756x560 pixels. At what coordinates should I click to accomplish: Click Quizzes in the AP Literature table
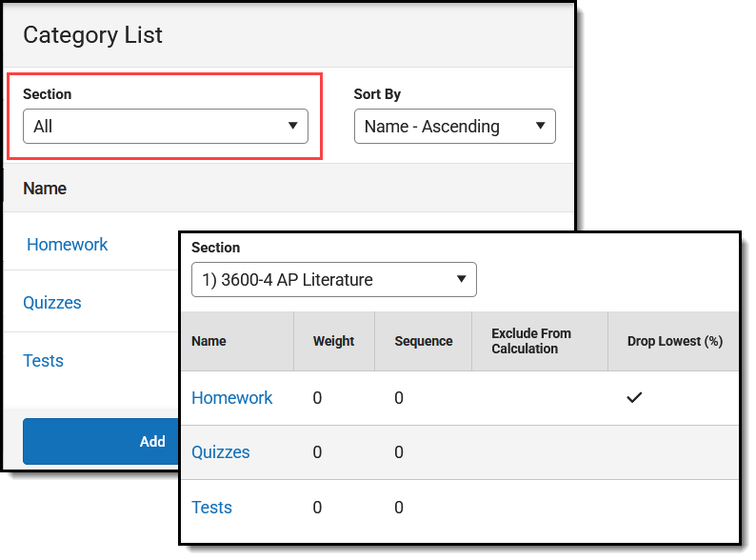tap(221, 452)
